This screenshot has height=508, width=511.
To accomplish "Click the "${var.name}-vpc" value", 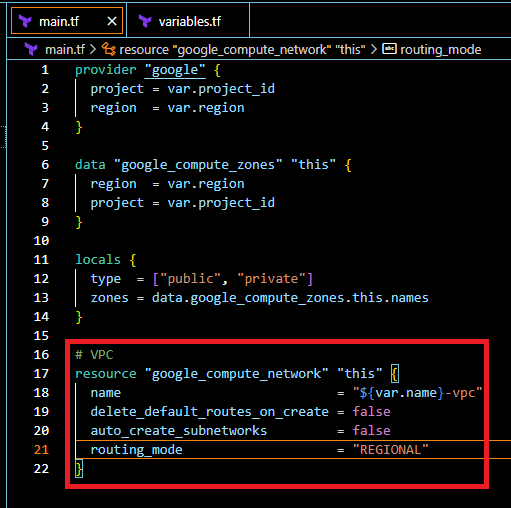I will [417, 393].
